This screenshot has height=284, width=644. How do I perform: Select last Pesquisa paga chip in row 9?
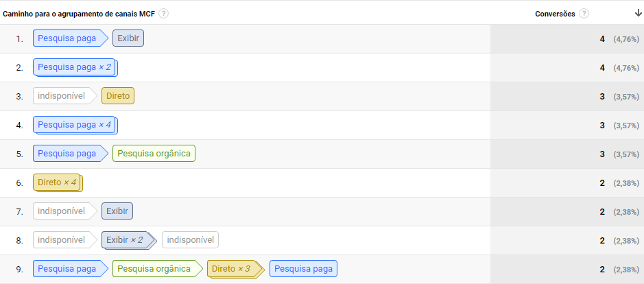tap(304, 269)
